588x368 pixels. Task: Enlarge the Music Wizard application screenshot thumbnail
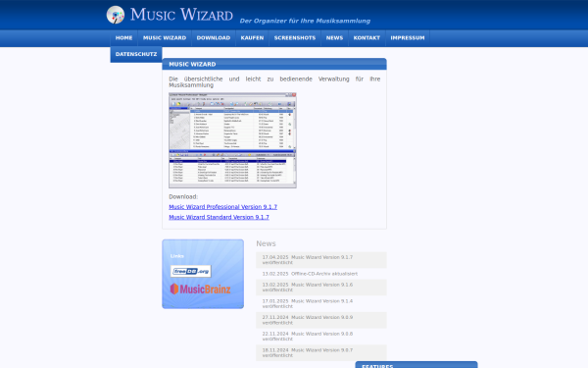(232, 140)
